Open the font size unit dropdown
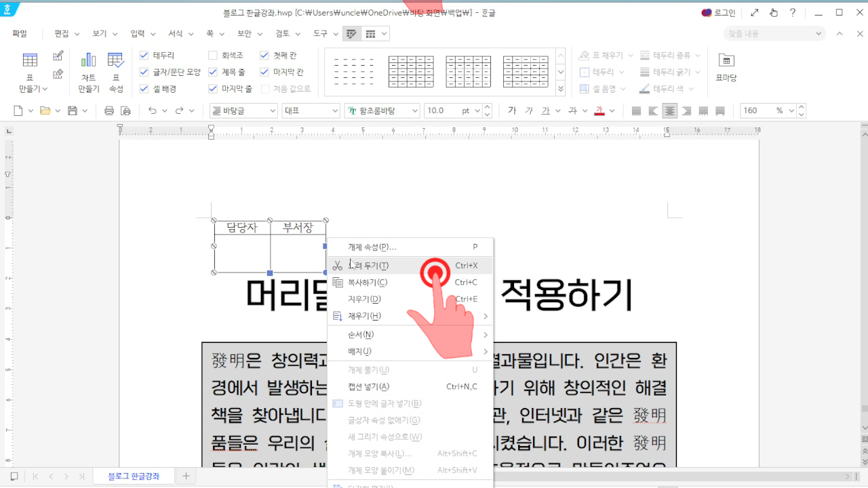Viewport: 868px width, 488px height. 477,110
